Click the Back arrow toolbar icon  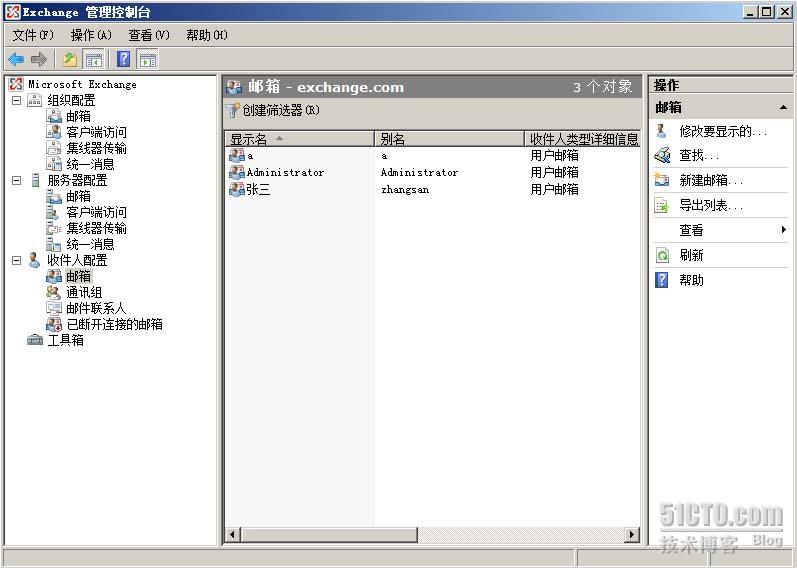point(16,59)
